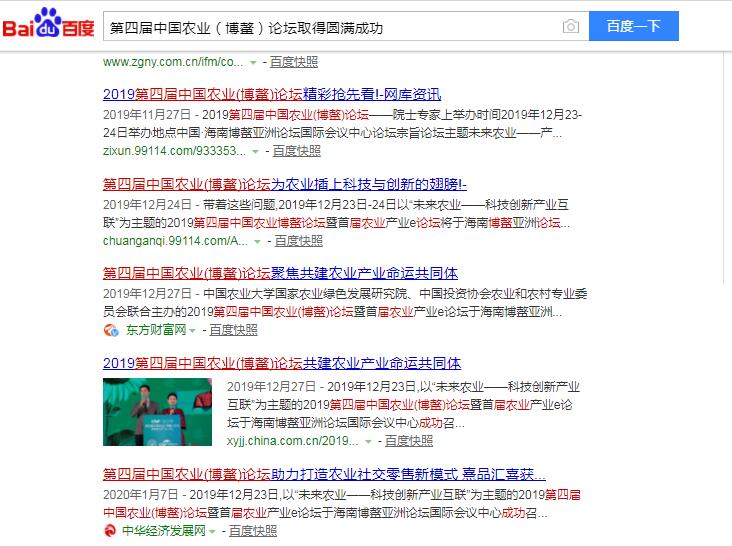
Task: Click the Baidu logo
Action: coord(48,26)
